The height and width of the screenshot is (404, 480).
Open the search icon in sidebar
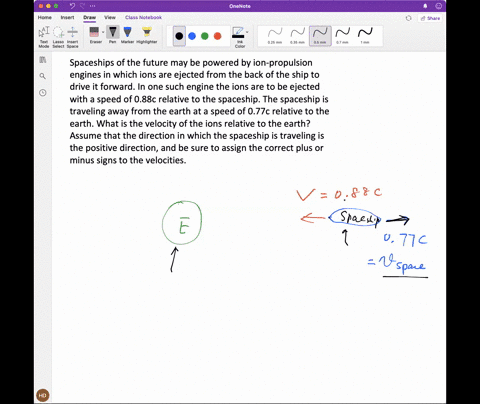[x=43, y=76]
